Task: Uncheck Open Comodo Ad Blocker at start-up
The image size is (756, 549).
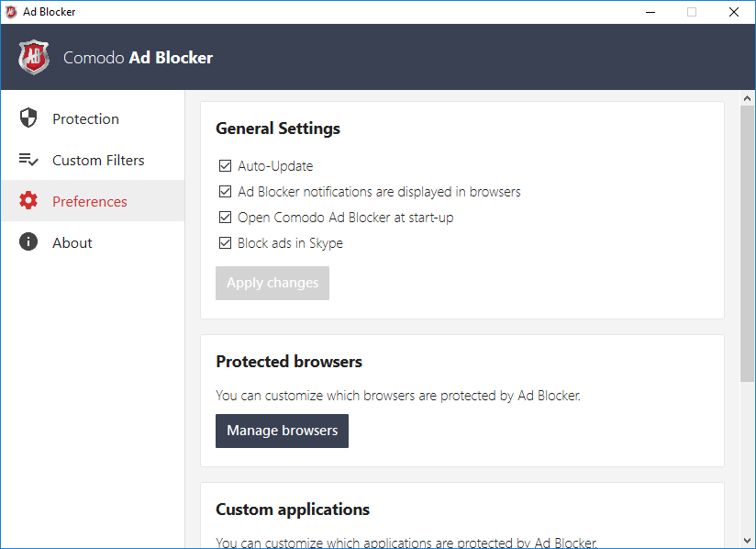Action: [x=225, y=218]
